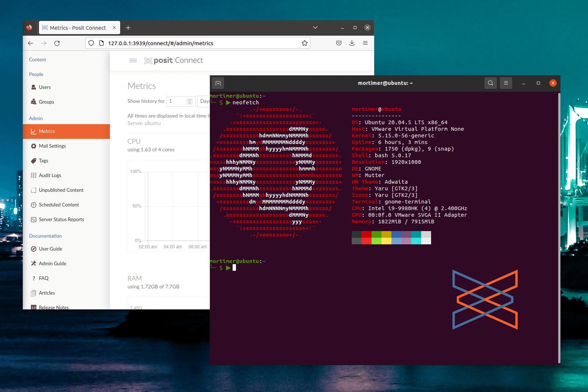Screen dimensions: 588x392
Task: Toggle the terminal hamburger menu open
Action: click(x=506, y=83)
